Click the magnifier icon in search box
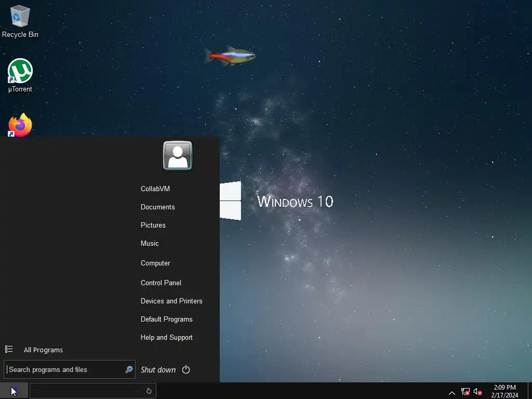This screenshot has height=399, width=532. (129, 369)
